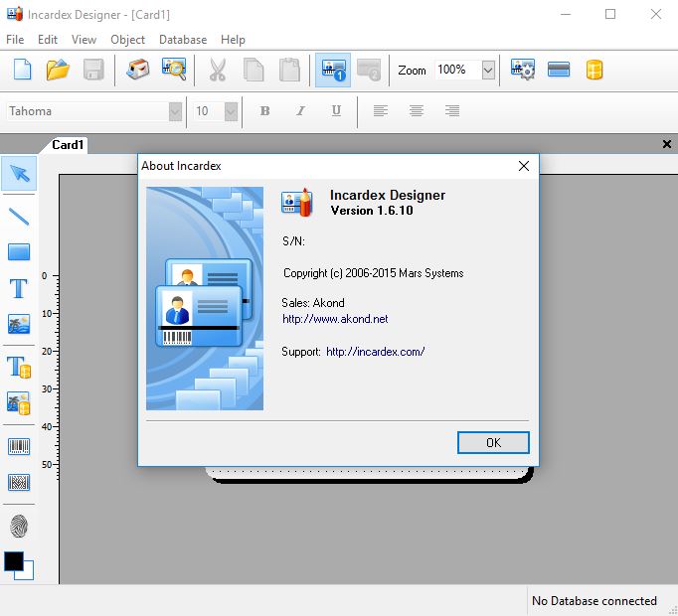Align text center
Screen dimensions: 678x616
coord(417,111)
